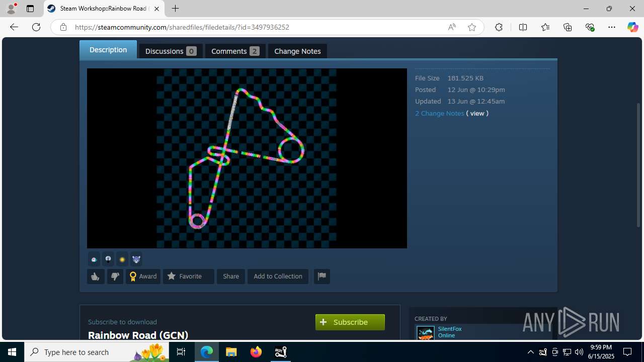The image size is (644, 362).
Task: Select the Steam Workshop Rainbow Road tab
Action: coord(104,9)
